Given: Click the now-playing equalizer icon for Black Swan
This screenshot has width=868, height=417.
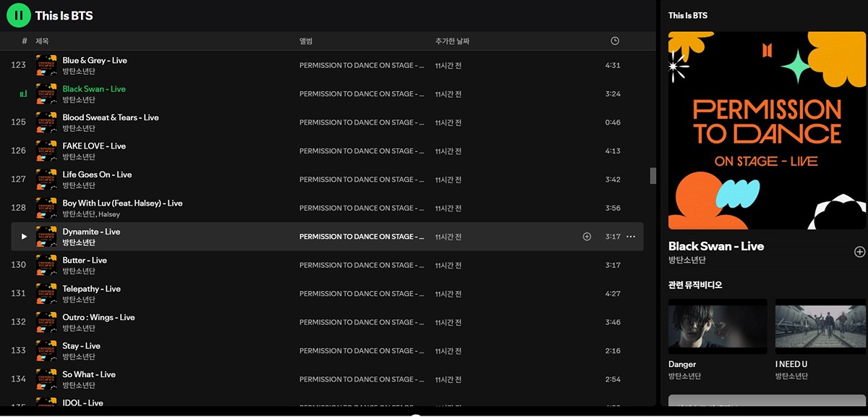Looking at the screenshot, I should point(23,93).
